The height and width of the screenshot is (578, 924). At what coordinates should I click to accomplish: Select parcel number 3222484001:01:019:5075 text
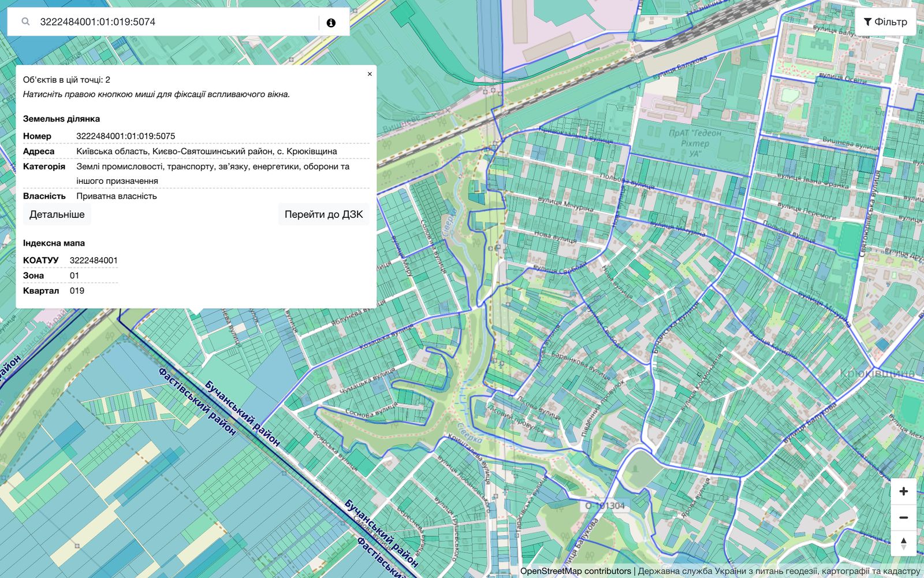(125, 136)
